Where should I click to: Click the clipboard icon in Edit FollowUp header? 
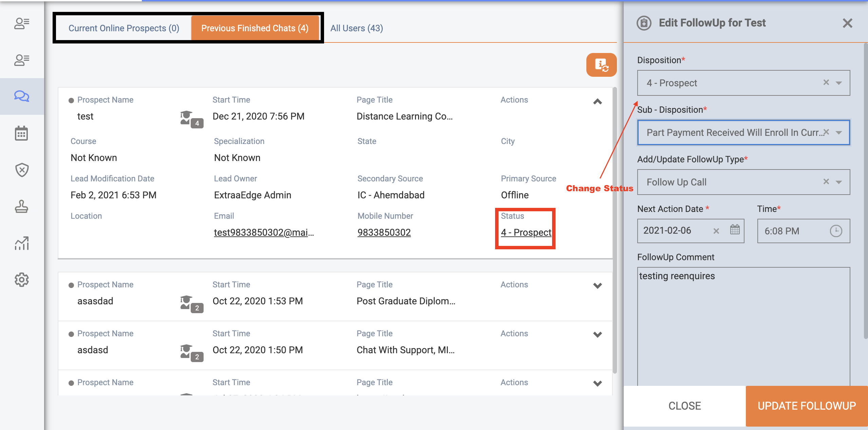click(x=644, y=23)
